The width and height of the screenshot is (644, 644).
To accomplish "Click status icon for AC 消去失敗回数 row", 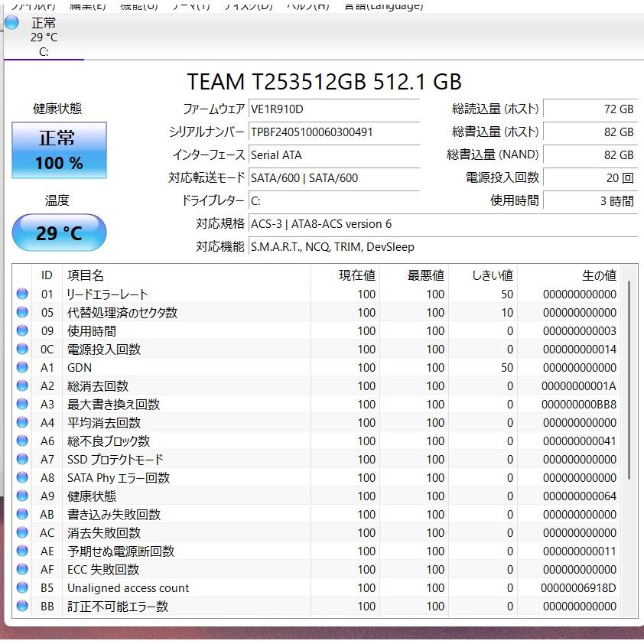I will 22,532.
